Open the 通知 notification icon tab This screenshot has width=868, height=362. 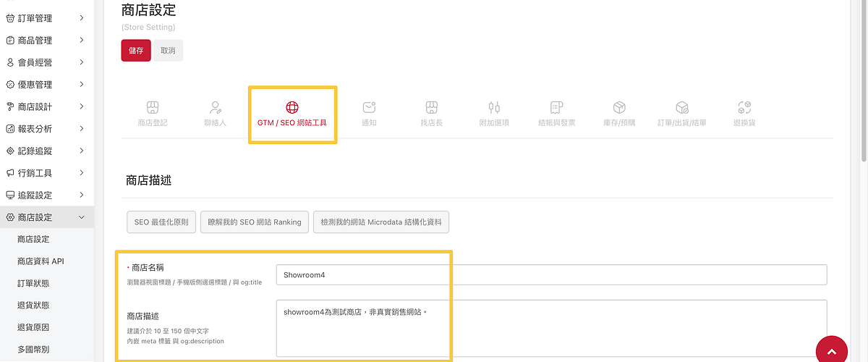(369, 108)
